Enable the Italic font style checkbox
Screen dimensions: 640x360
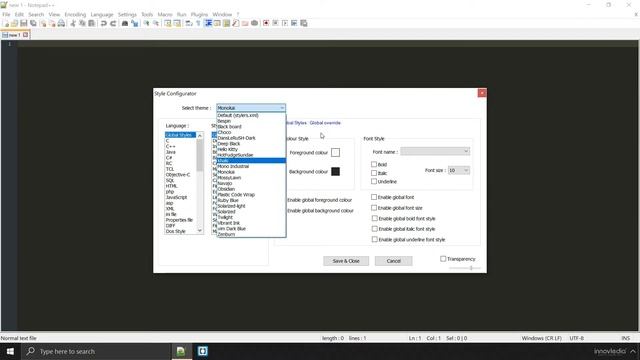pos(374,173)
